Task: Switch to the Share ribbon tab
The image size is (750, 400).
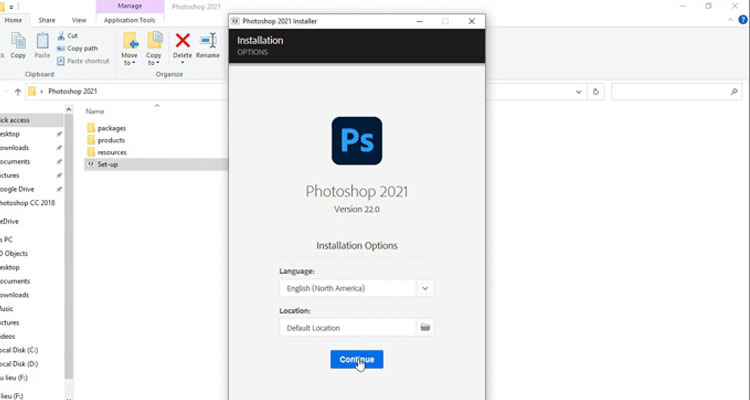Action: pos(47,20)
